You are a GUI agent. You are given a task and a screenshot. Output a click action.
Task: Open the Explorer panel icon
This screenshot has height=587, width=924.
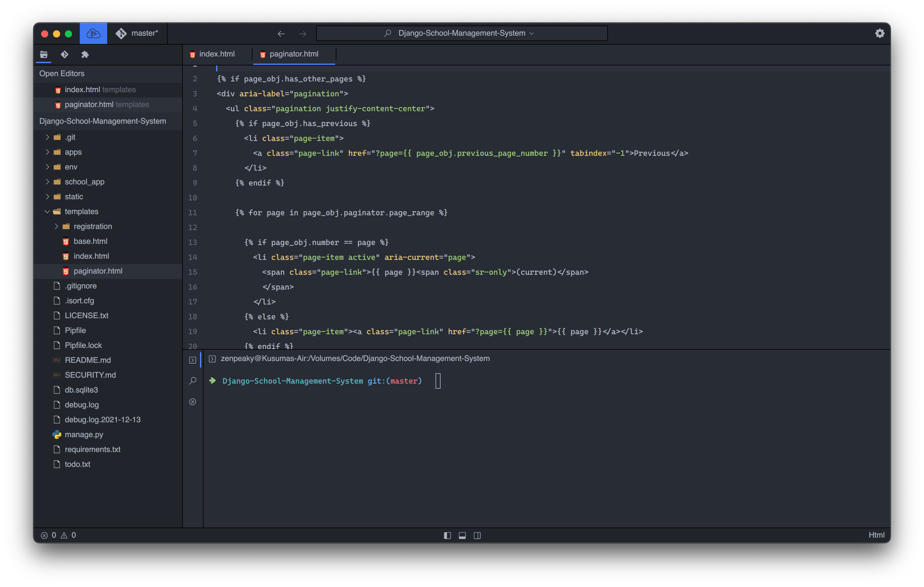point(43,54)
